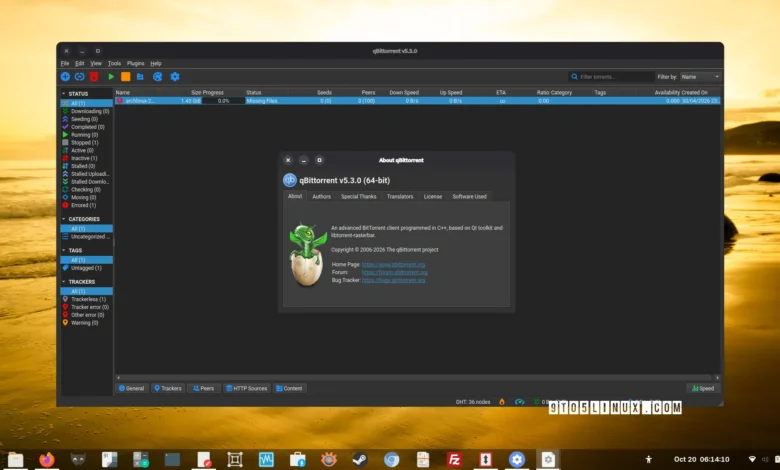This screenshot has width=780, height=470.
Task: Filter by Downloading (0) status
Action: 86,111
